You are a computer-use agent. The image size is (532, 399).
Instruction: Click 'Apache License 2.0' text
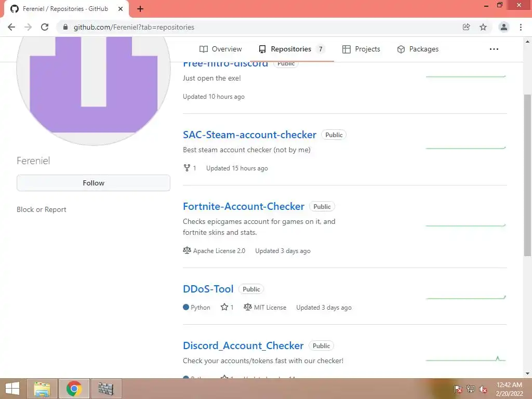pos(219,251)
